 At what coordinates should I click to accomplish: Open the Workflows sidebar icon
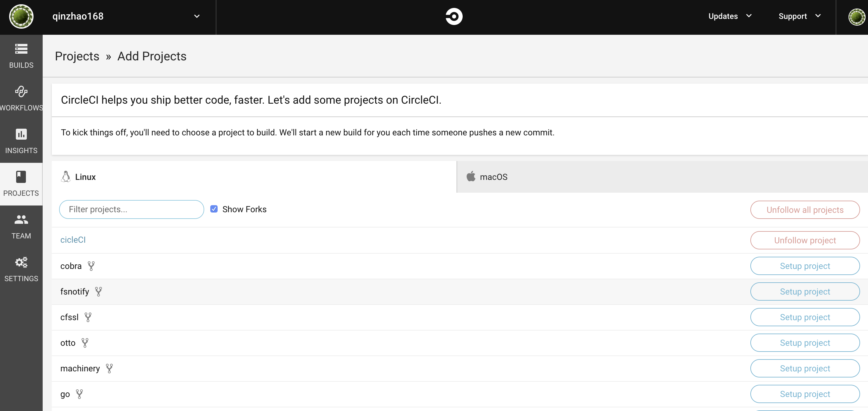pos(21,91)
